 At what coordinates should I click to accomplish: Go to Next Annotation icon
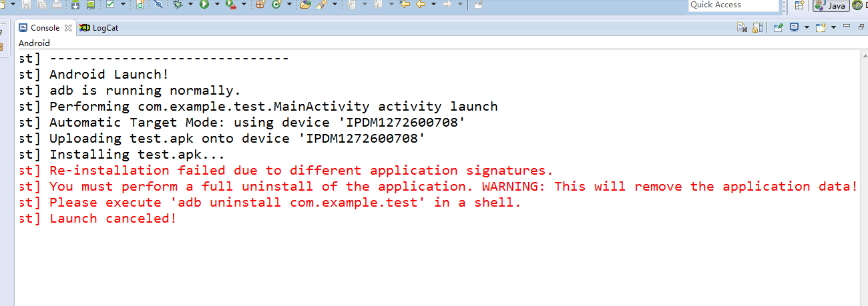coord(351,4)
